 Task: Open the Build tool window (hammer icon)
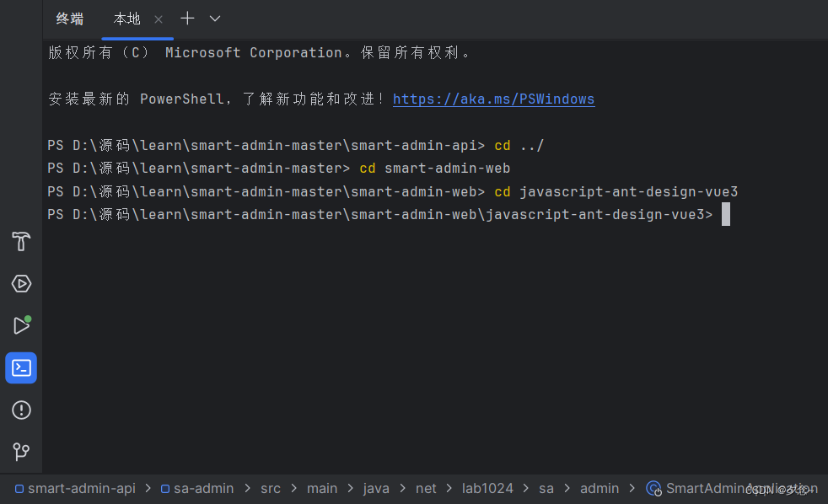(21, 242)
